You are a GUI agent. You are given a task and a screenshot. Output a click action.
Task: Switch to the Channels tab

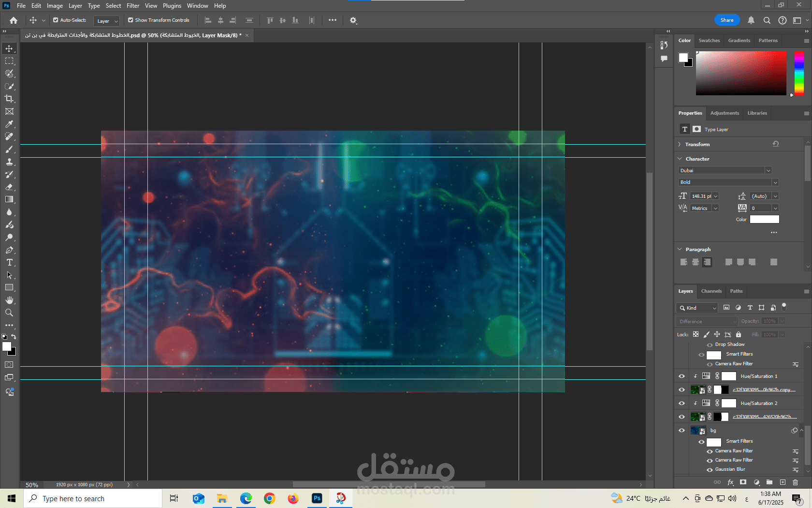711,291
